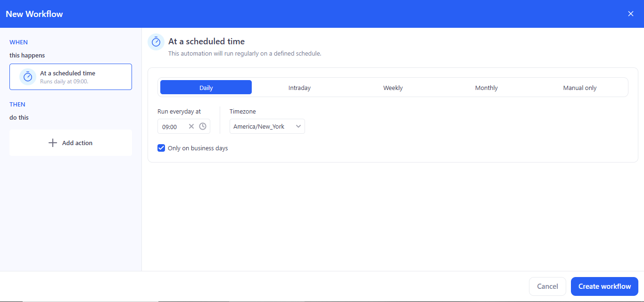Expand the timezone list using the chevron arrow

click(x=298, y=126)
